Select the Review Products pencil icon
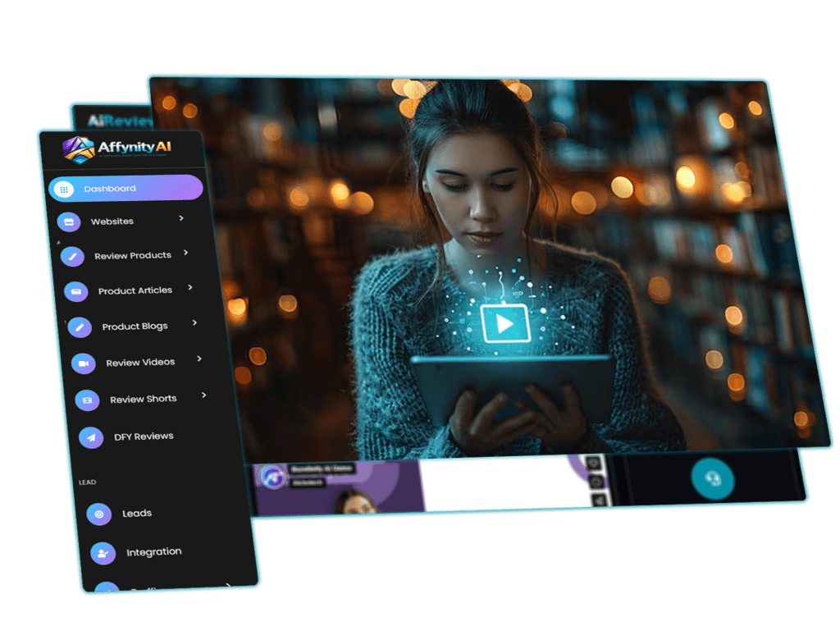 pyautogui.click(x=75, y=255)
